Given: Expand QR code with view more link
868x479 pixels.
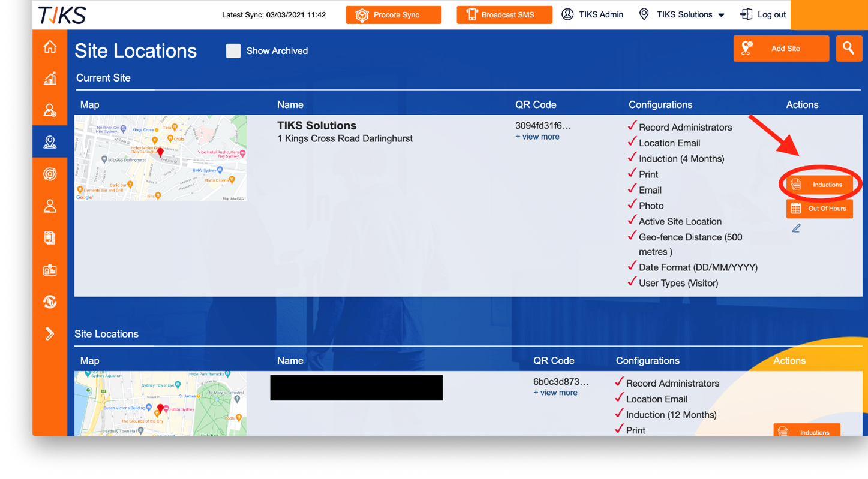Looking at the screenshot, I should (x=537, y=137).
